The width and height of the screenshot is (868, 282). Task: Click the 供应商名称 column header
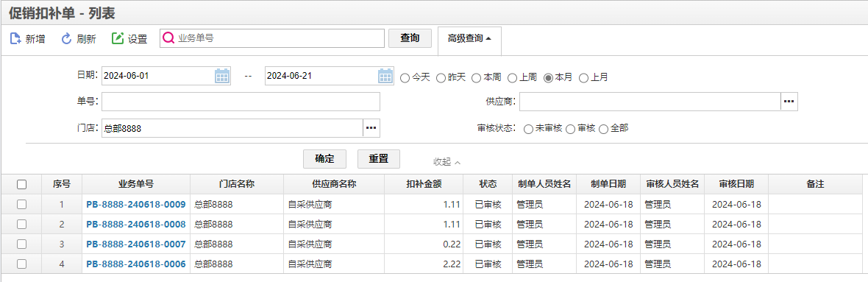[334, 185]
